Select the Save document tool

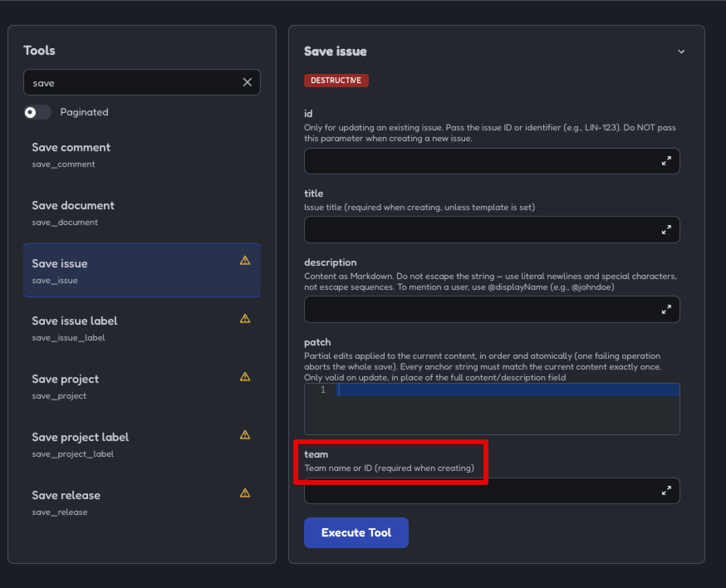point(142,213)
